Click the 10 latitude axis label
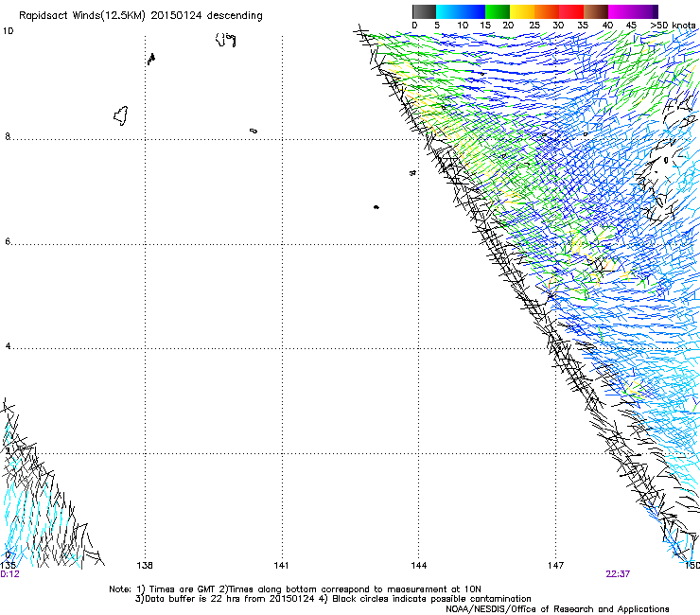 point(8,31)
